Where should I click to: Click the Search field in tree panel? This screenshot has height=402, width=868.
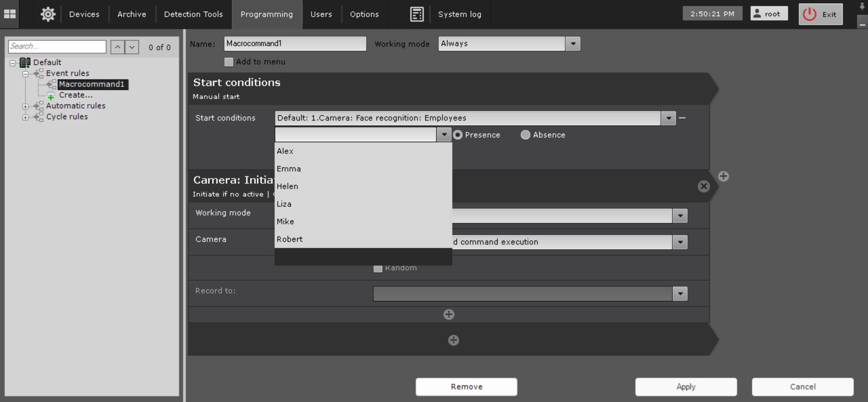57,47
